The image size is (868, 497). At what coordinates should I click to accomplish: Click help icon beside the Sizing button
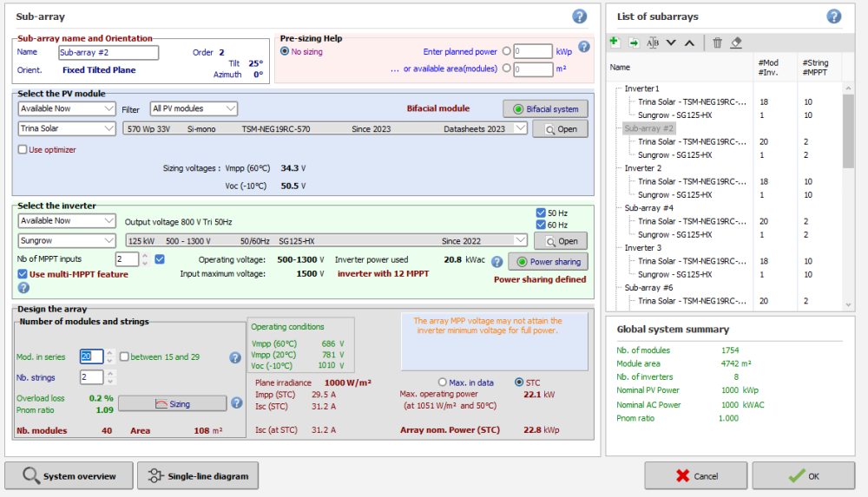click(x=235, y=402)
